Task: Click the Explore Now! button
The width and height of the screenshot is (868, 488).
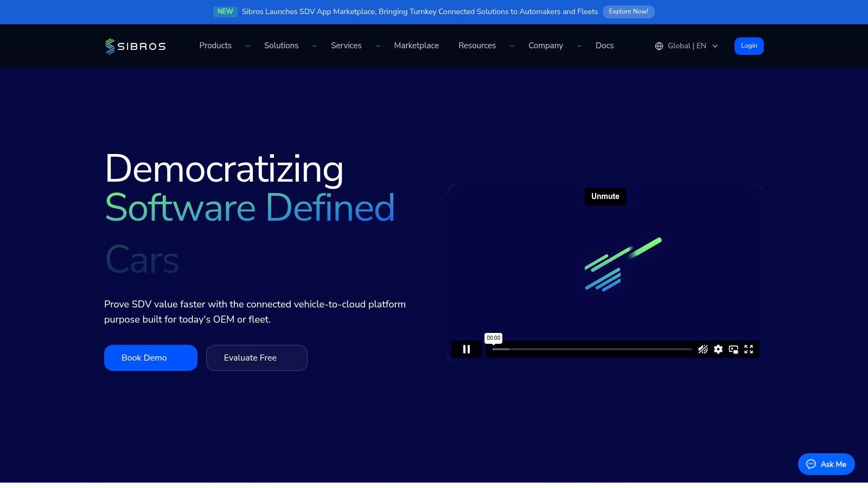Action: point(629,12)
